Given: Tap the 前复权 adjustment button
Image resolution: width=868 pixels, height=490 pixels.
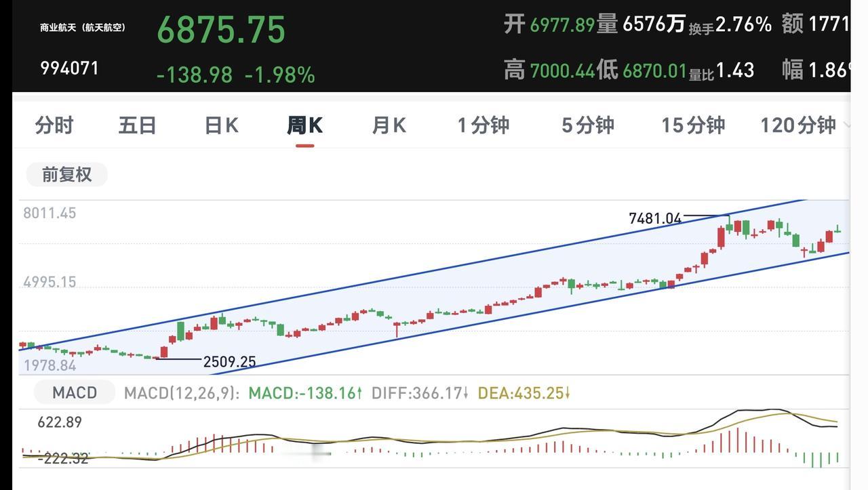Looking at the screenshot, I should (x=66, y=175).
